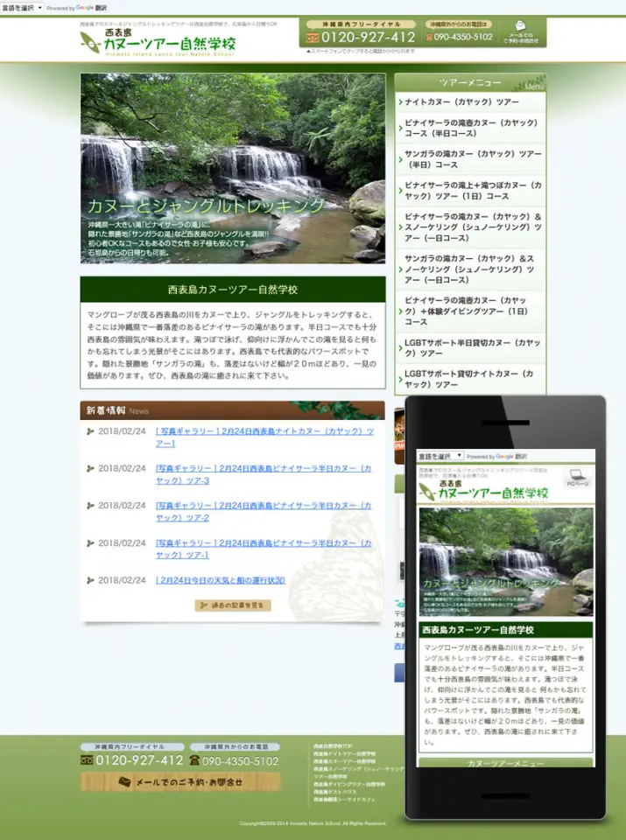Open the header mail reservation envelope icon
Image resolution: width=626 pixels, height=840 pixels.
click(520, 25)
